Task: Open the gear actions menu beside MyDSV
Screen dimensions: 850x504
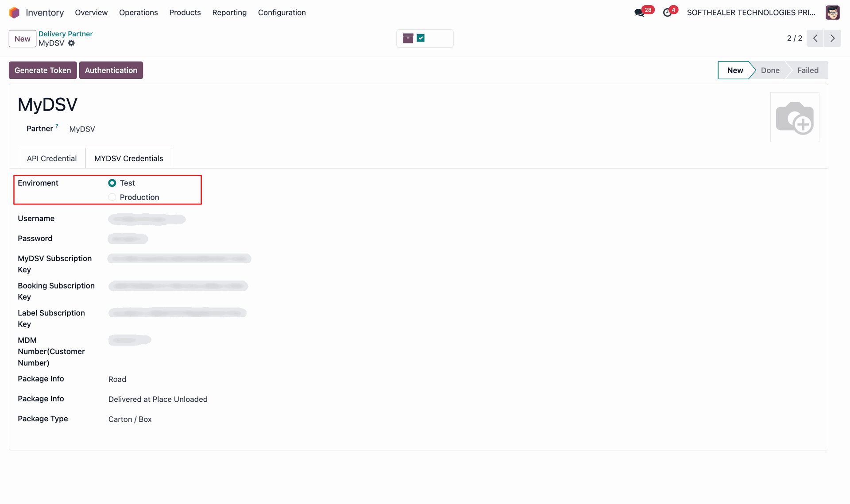Action: (71, 43)
